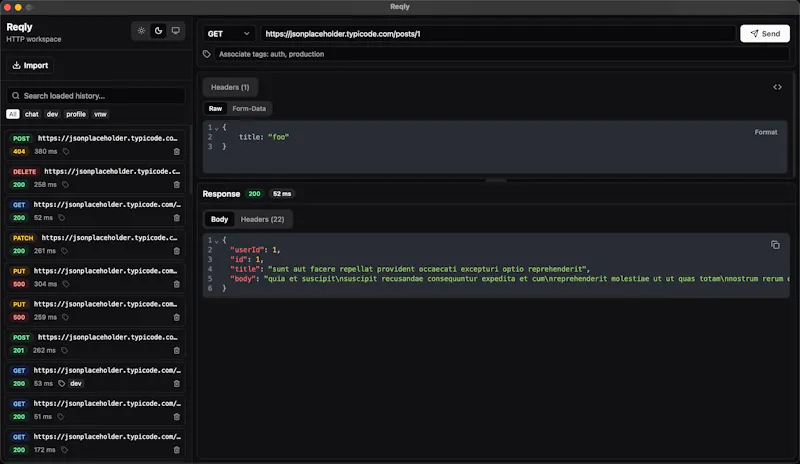Filter history by chat tag
The width and height of the screenshot is (800, 464).
[x=32, y=114]
